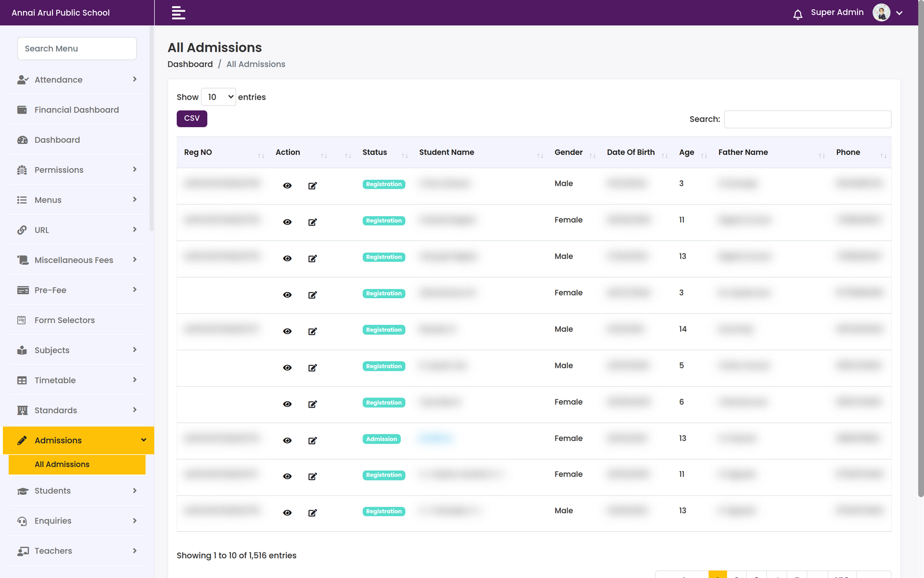Click the Super Admin avatar picture
The height and width of the screenshot is (578, 924).
click(x=881, y=12)
